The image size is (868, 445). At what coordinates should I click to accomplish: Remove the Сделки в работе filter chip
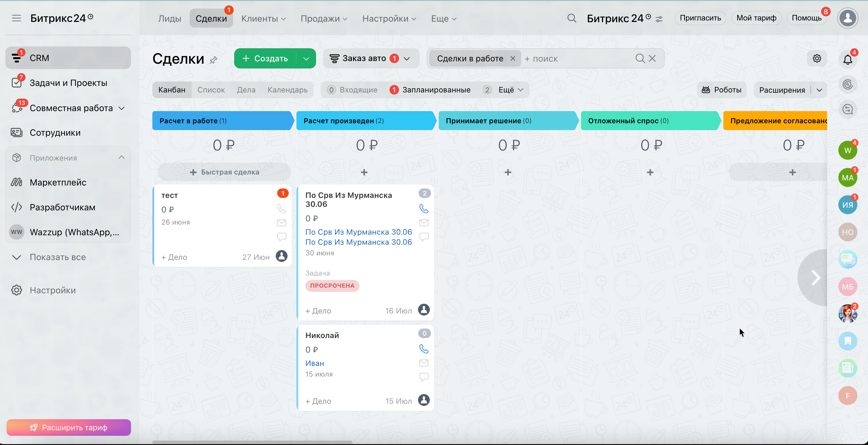click(513, 59)
